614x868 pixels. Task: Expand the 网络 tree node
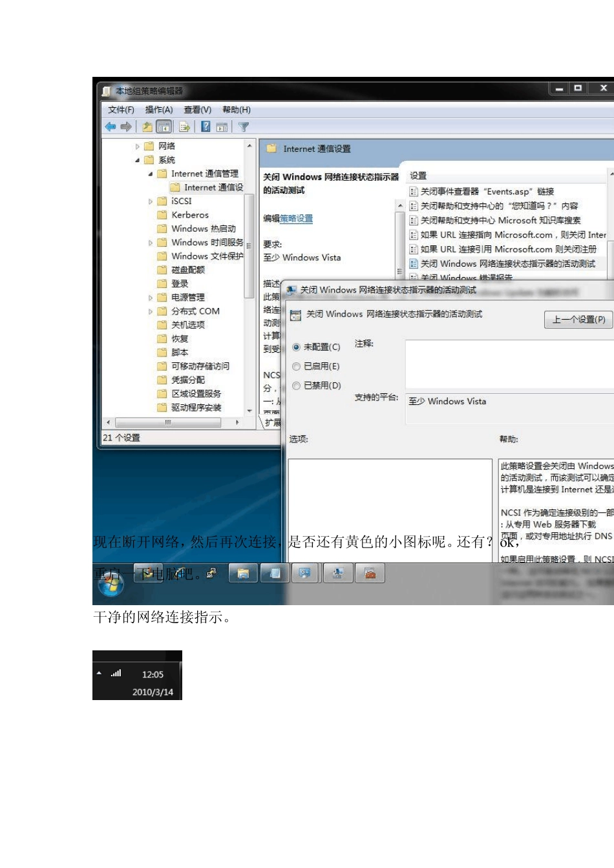click(x=137, y=146)
